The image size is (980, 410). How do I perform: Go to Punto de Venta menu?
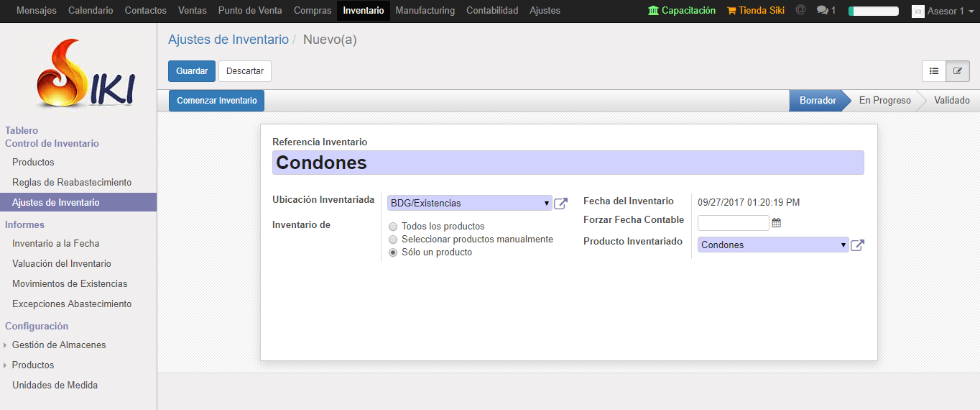(x=250, y=11)
